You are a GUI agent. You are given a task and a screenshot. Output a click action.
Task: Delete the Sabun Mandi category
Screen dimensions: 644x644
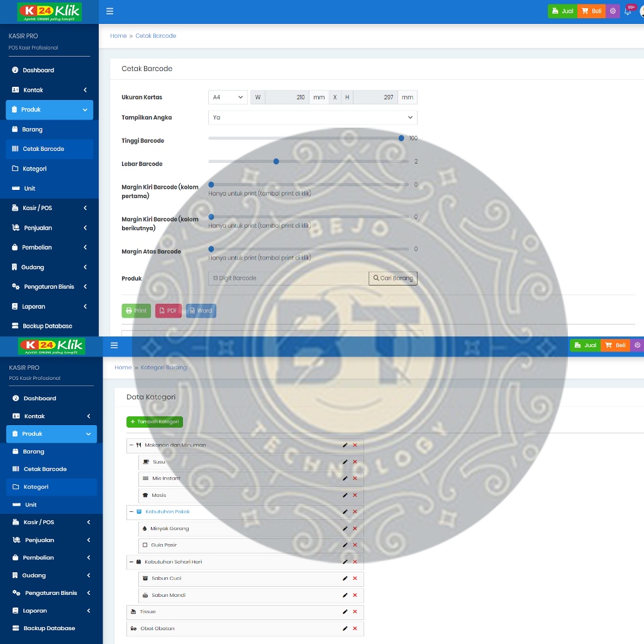(355, 595)
